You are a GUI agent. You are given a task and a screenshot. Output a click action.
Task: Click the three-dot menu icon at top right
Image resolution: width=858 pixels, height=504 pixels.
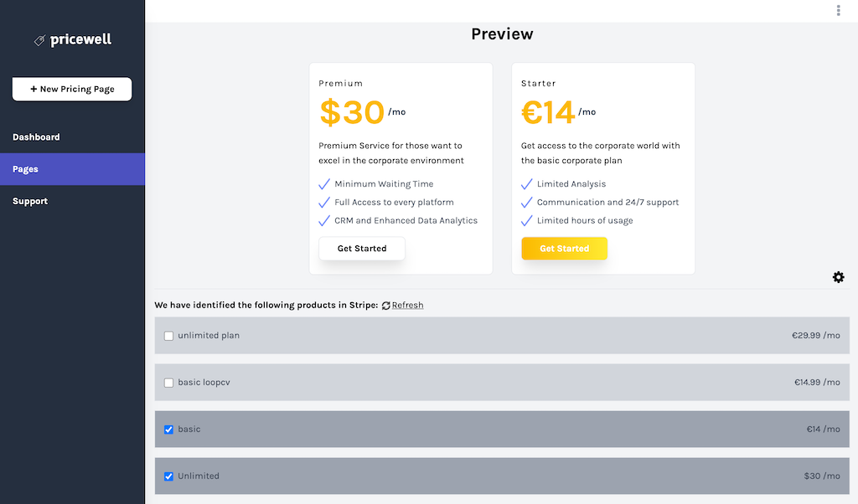(x=838, y=10)
